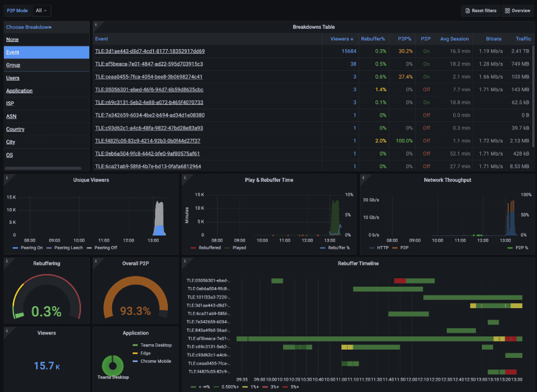537x392 pixels.
Task: Click the Overall P2P panel info icon
Action: point(96,260)
